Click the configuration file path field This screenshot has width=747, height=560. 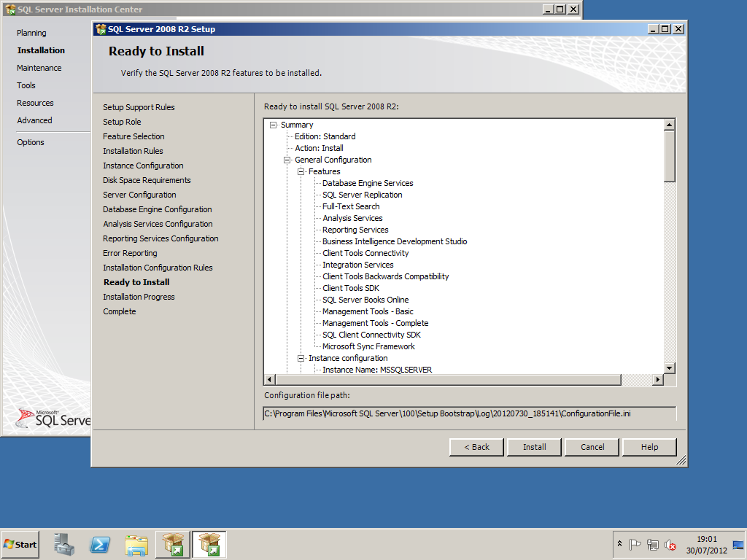tap(469, 414)
